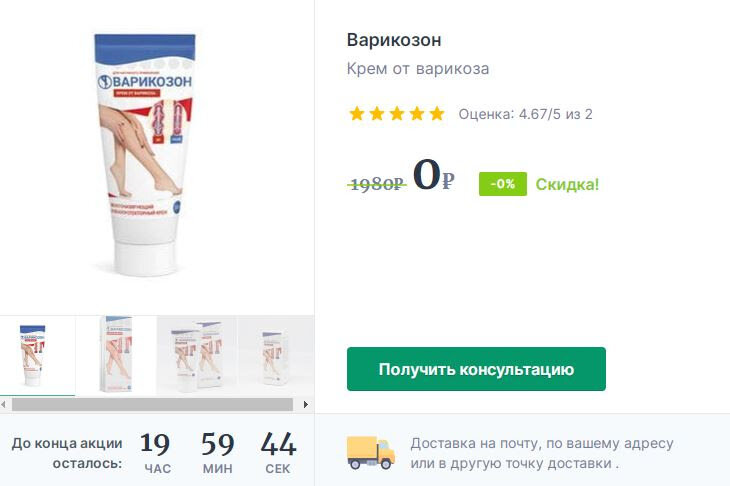Click the fifth yellow rating star
This screenshot has height=486, width=730.
pos(437,113)
